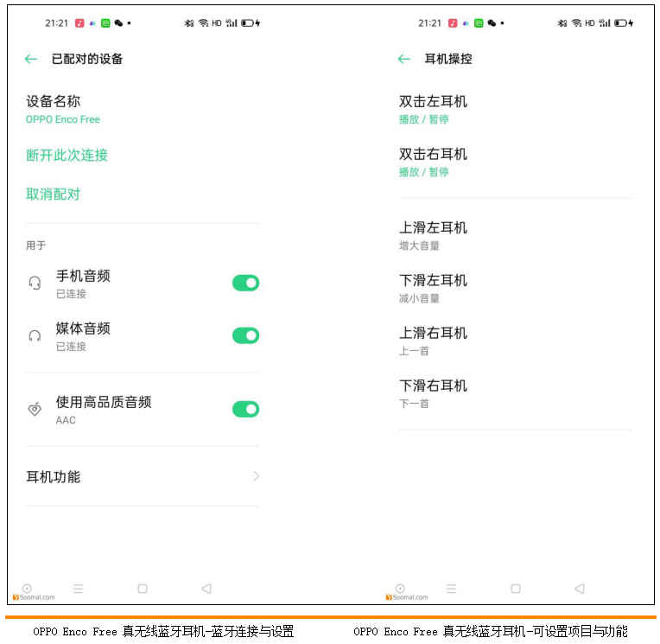
Task: Tap caption 蓝牙连接与设置 below left phone
Action: coord(252,631)
